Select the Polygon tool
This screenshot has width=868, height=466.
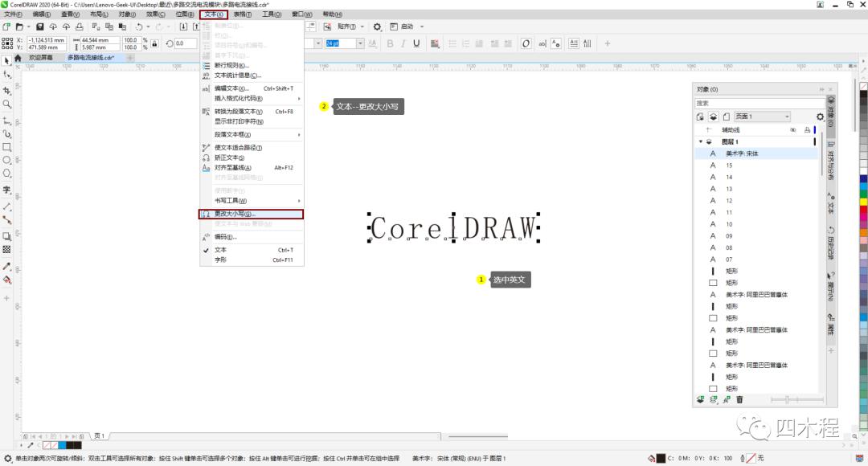coord(6,174)
